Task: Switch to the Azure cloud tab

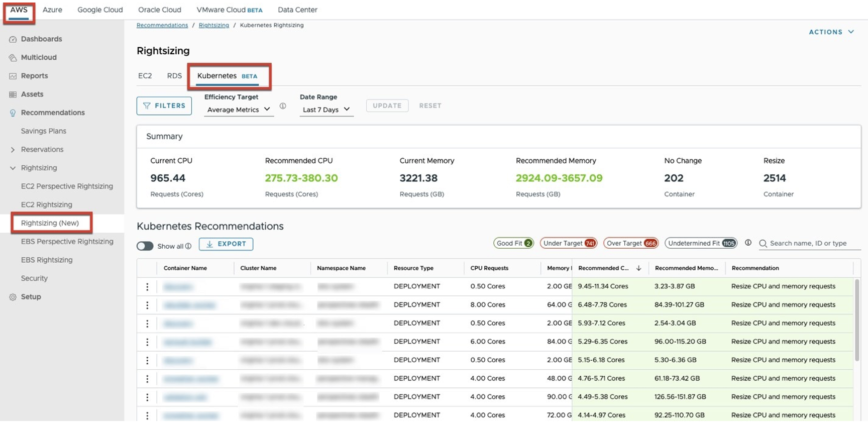Action: 52,10
